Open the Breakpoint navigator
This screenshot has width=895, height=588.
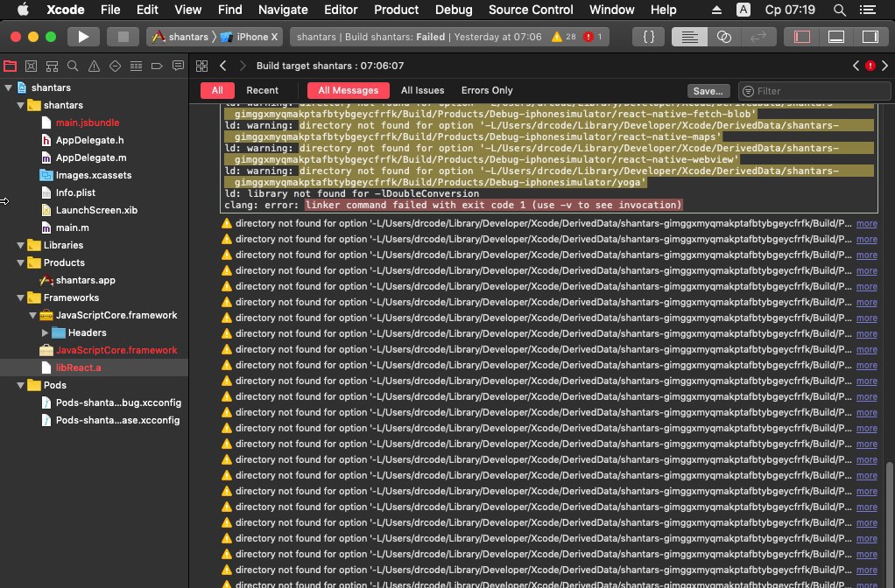[x=157, y=66]
